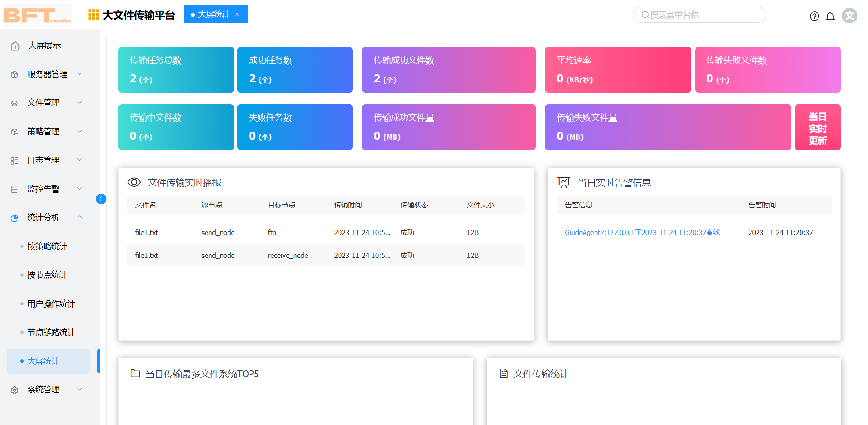The height and width of the screenshot is (425, 868).
Task: Click the BFT Transfer logo
Action: coord(38,15)
